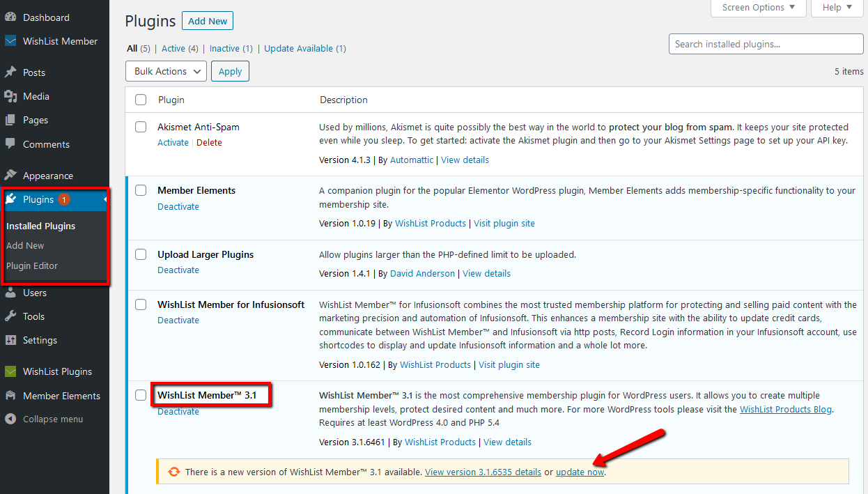The image size is (868, 494).
Task: Click the Description column header
Action: pos(343,100)
